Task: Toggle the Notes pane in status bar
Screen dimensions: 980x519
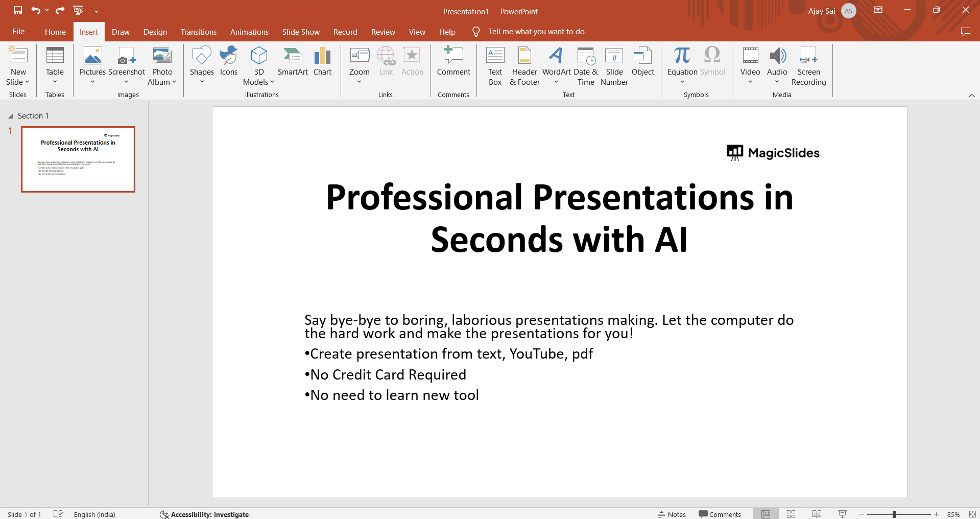Action: (672, 514)
